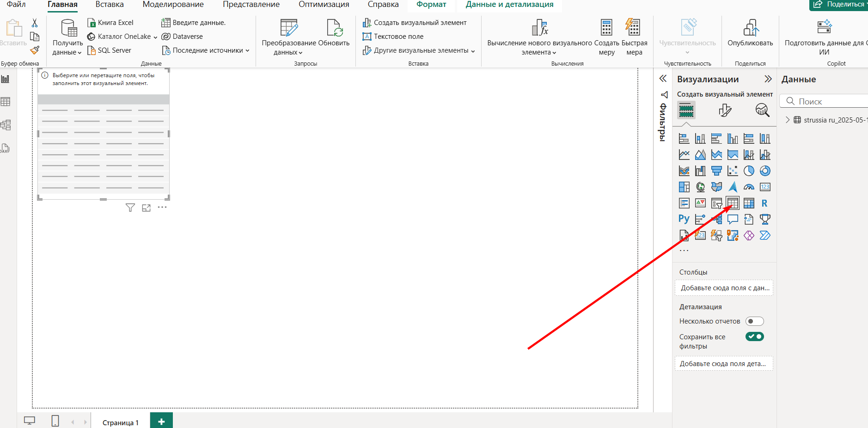Insert a Python visual

[x=684, y=219]
